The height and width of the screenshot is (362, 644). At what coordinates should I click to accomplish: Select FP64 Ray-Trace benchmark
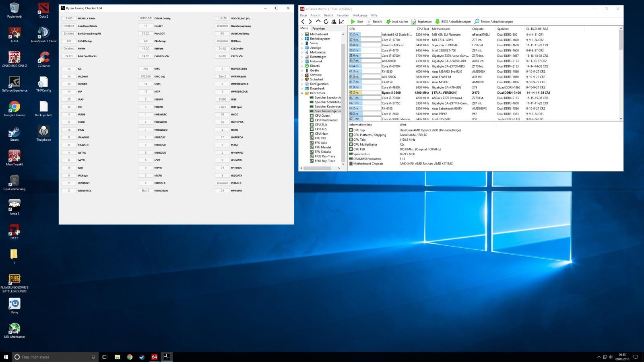[325, 161]
